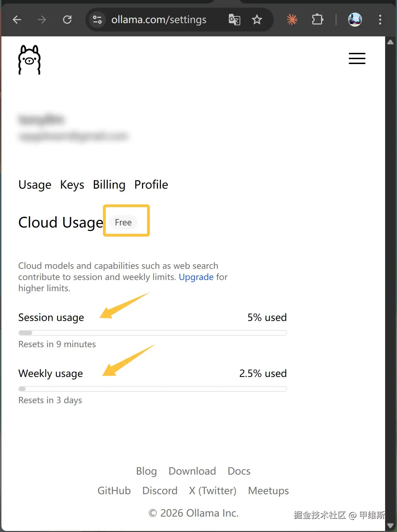
Task: Click the Ollama llama logo
Action: 29,59
